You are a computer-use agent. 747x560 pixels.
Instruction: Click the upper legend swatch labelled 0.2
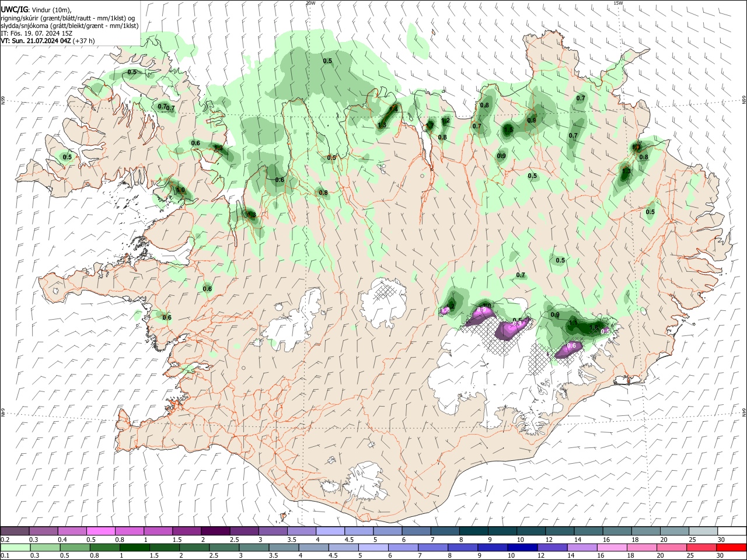[x=15, y=531]
